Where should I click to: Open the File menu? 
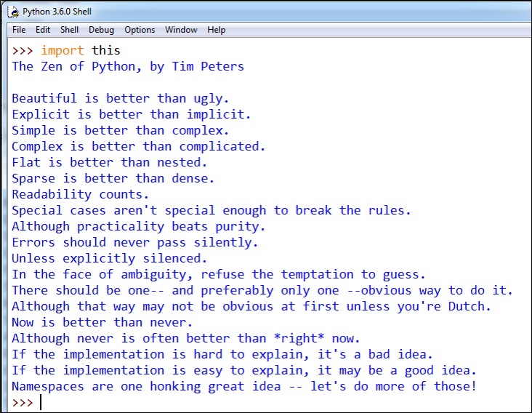(19, 30)
